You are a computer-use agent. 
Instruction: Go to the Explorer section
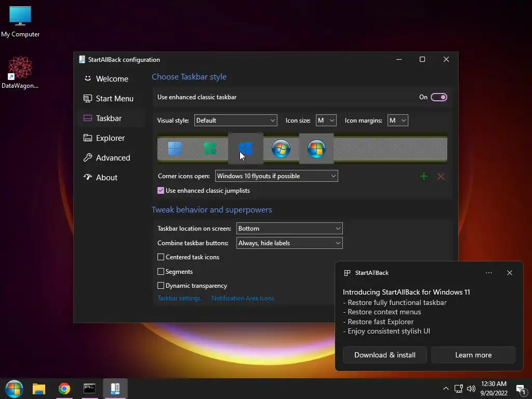click(x=112, y=138)
